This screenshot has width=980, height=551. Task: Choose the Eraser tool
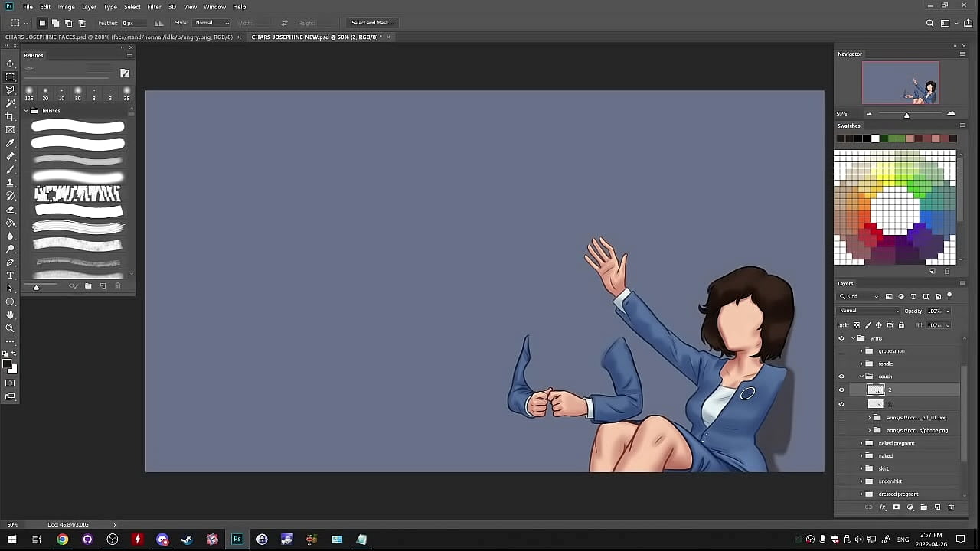coord(10,209)
